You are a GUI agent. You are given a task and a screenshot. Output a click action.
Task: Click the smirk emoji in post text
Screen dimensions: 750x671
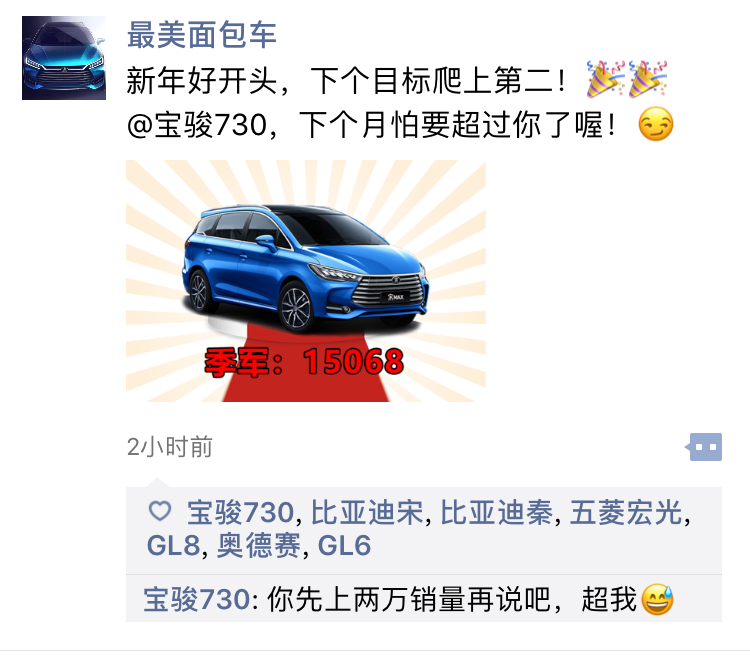pos(656,124)
